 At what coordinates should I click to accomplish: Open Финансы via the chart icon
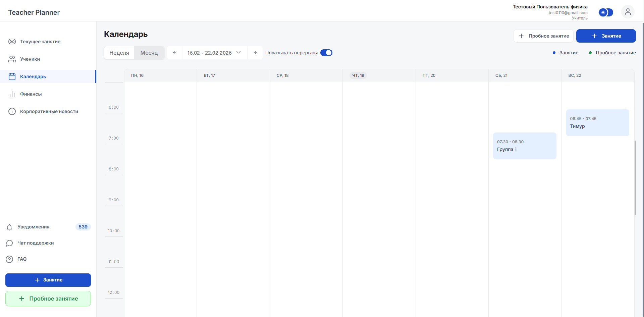pos(12,94)
